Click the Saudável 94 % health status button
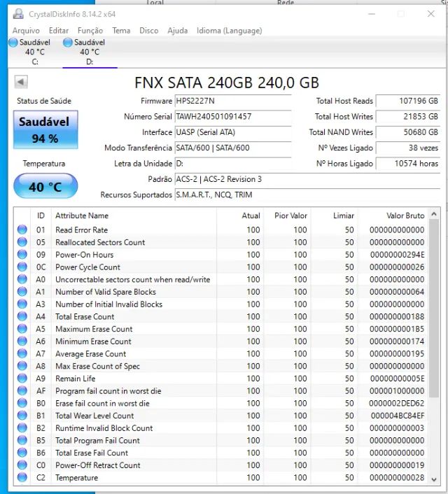 coord(45,129)
